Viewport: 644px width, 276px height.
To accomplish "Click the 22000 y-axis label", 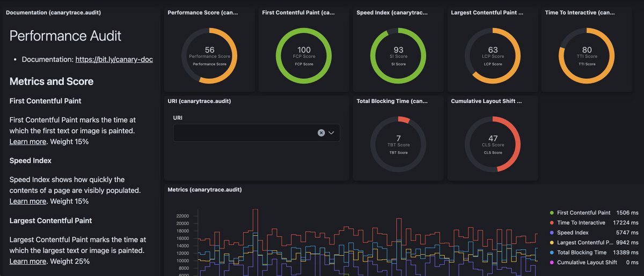I will [182, 216].
